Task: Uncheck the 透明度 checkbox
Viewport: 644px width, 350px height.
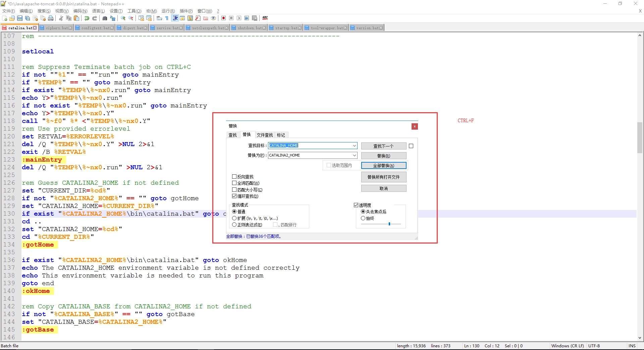Action: click(356, 205)
